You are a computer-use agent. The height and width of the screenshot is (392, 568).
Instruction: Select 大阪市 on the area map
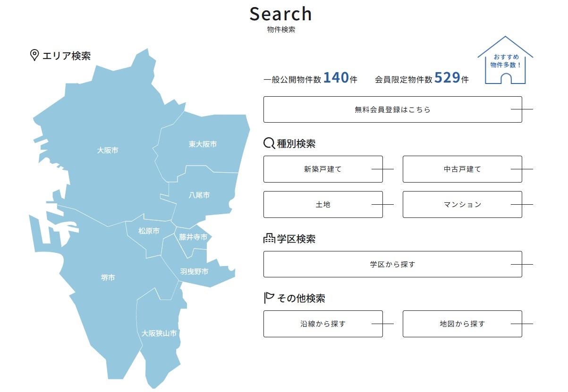click(x=108, y=151)
